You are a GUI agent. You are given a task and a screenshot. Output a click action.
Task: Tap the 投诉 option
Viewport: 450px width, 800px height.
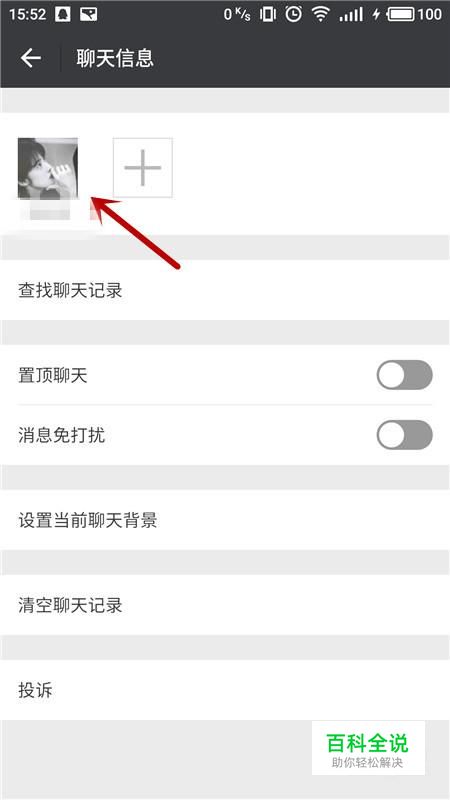[x=225, y=690]
